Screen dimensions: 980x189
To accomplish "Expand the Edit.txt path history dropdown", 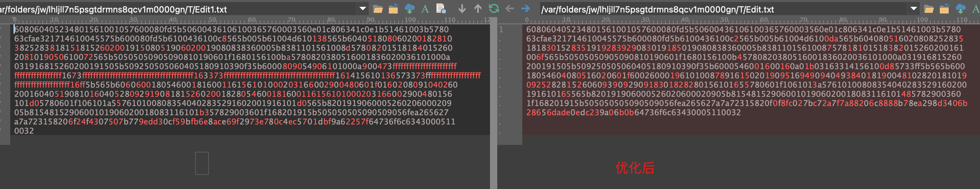I will (x=913, y=9).
